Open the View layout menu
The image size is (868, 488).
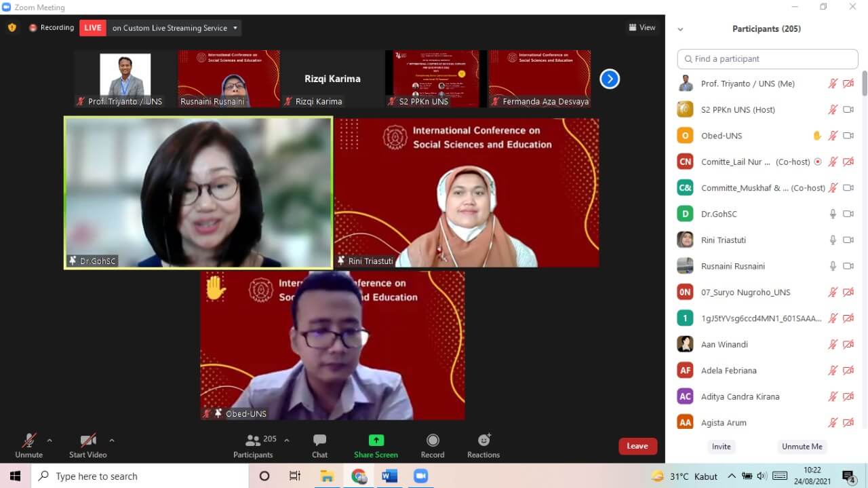point(642,28)
